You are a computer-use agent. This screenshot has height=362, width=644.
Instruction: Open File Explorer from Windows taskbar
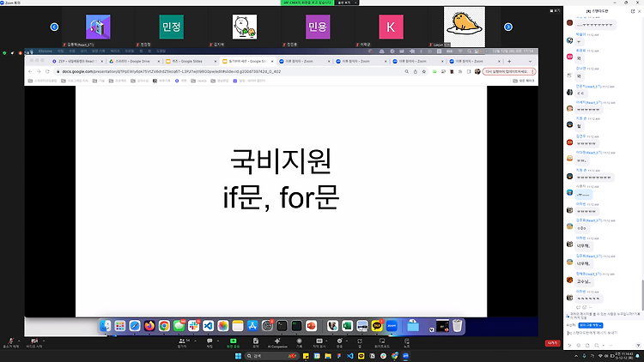(328, 356)
